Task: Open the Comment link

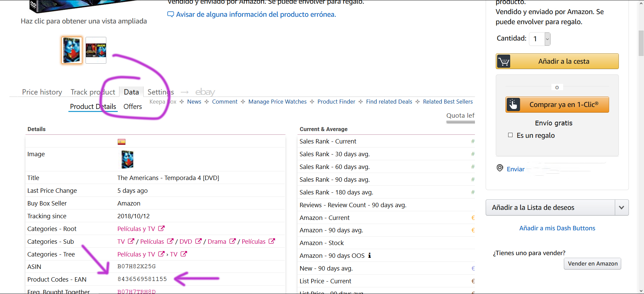Action: 225,102
